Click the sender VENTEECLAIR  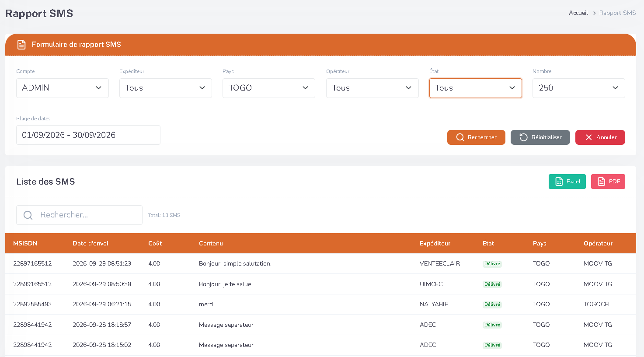(x=440, y=264)
